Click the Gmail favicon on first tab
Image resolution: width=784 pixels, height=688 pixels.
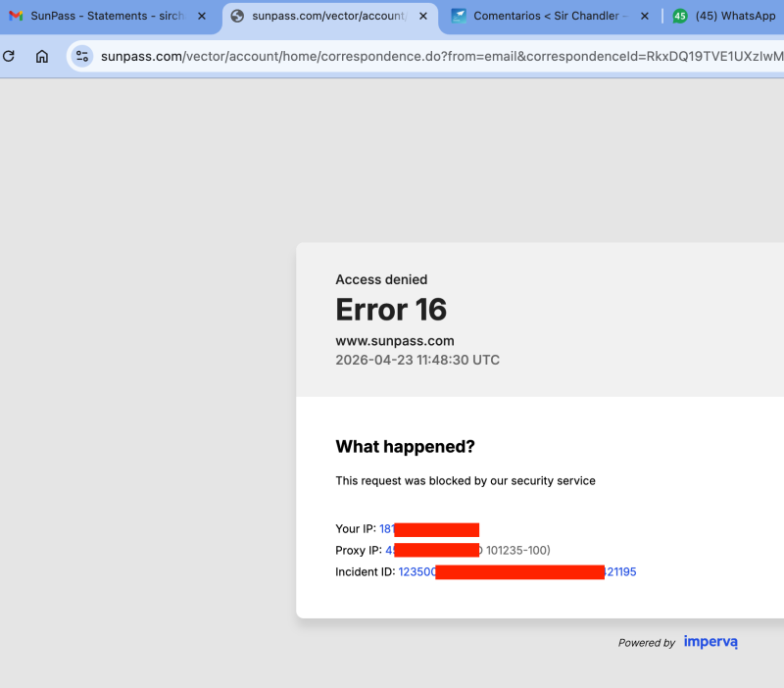click(x=16, y=16)
